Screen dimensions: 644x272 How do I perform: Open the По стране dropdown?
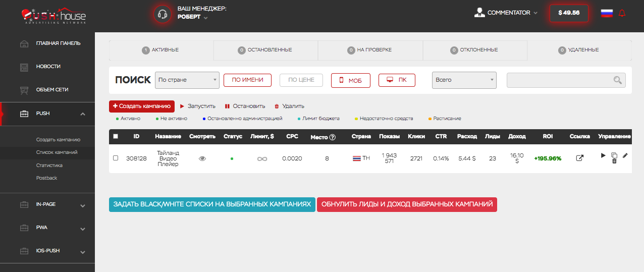click(187, 80)
